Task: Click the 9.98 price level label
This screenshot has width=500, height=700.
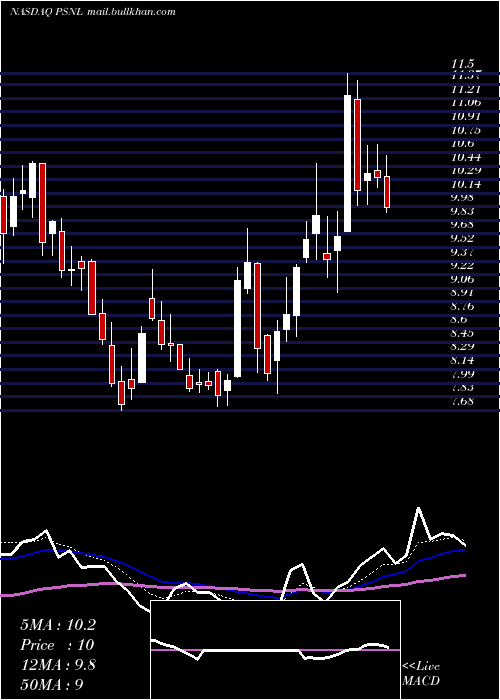Action: coord(464,198)
